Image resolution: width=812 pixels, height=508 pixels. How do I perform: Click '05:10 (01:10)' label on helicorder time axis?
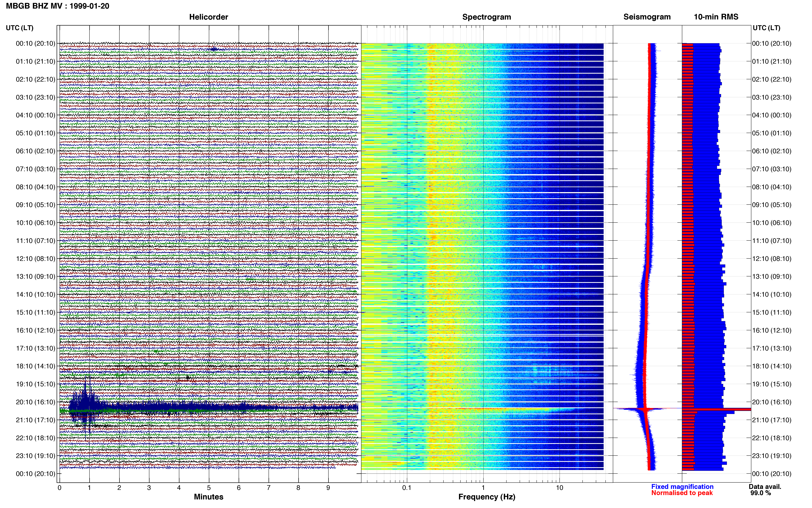(36, 133)
